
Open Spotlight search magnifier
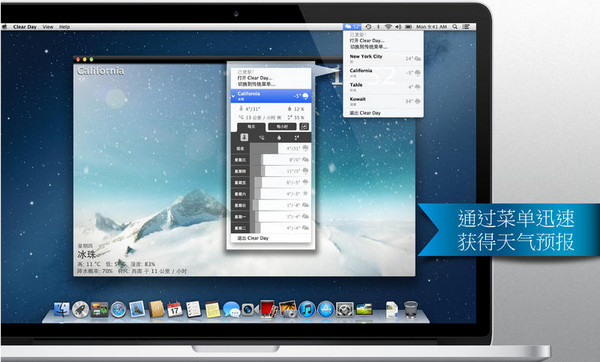pyautogui.click(x=455, y=27)
